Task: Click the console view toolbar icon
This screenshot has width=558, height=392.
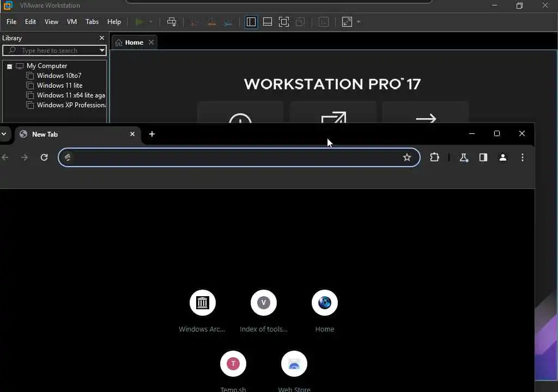Action: [x=324, y=22]
